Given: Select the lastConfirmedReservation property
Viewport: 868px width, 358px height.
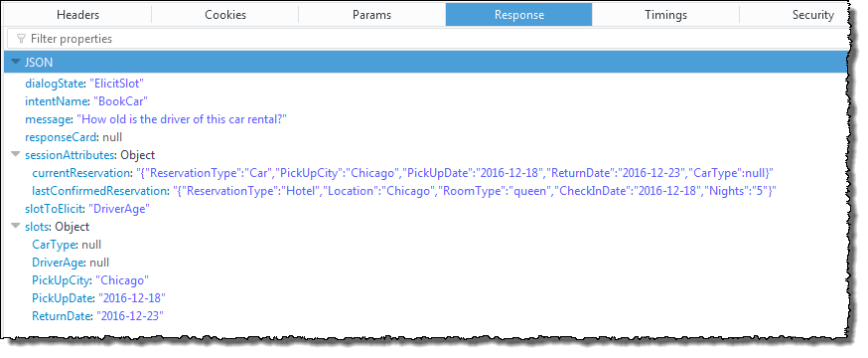Looking at the screenshot, I should pyautogui.click(x=404, y=191).
